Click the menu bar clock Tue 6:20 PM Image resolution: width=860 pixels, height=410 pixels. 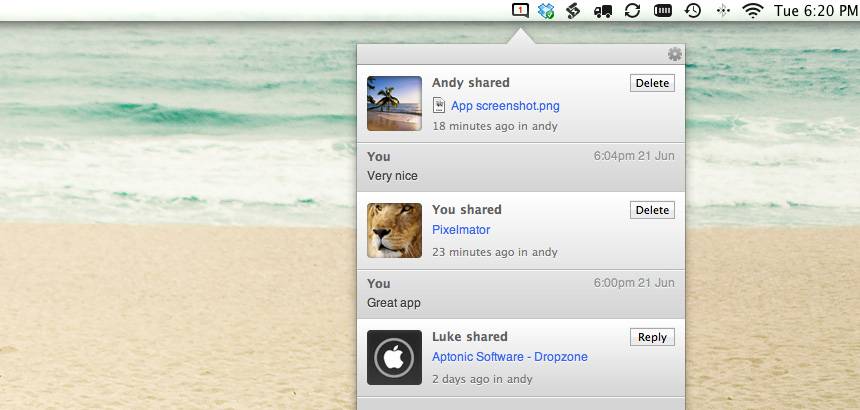click(816, 11)
